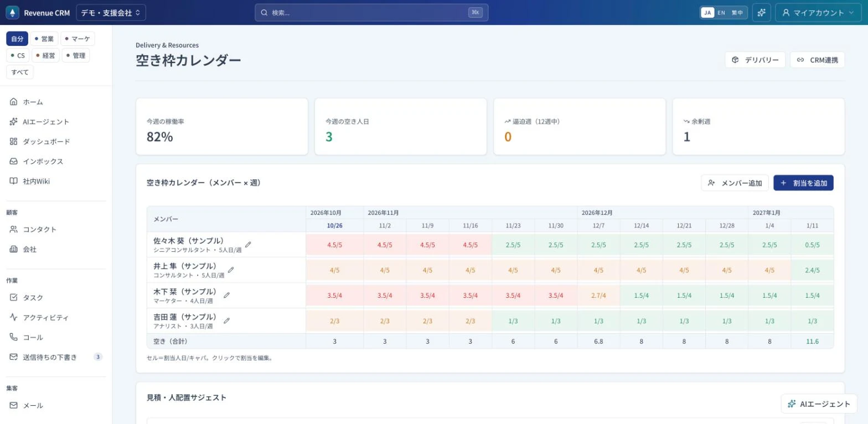The height and width of the screenshot is (424, 868).
Task: Go to ダッシュボード in sidebar
Action: point(56,142)
